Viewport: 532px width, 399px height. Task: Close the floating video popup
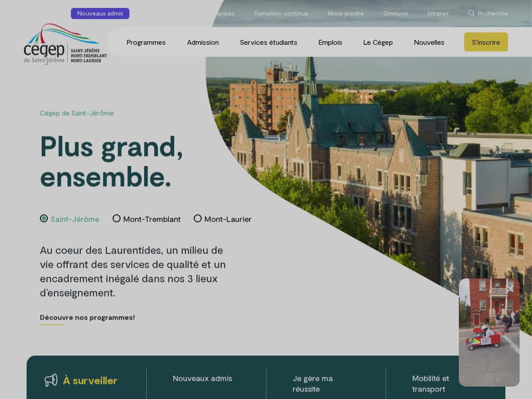tap(510, 289)
